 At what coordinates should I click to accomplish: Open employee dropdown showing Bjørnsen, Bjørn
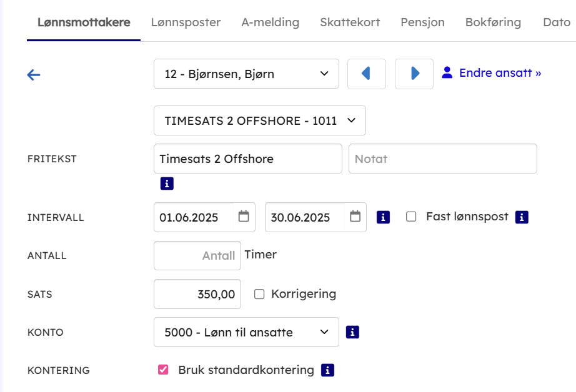click(246, 74)
